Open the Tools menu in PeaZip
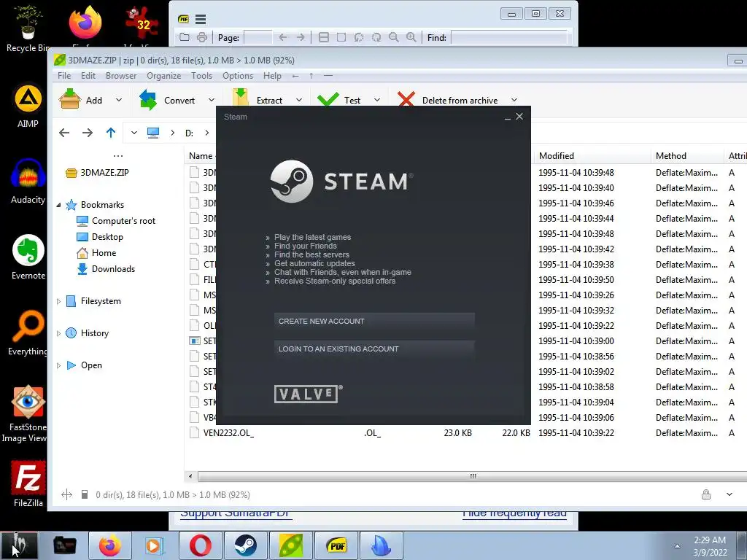Viewport: 747px width, 560px height. (x=201, y=76)
